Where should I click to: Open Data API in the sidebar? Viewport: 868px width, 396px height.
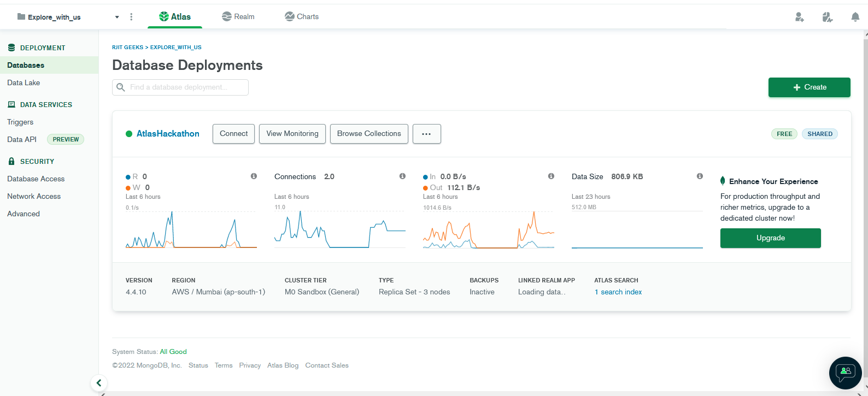pos(22,139)
